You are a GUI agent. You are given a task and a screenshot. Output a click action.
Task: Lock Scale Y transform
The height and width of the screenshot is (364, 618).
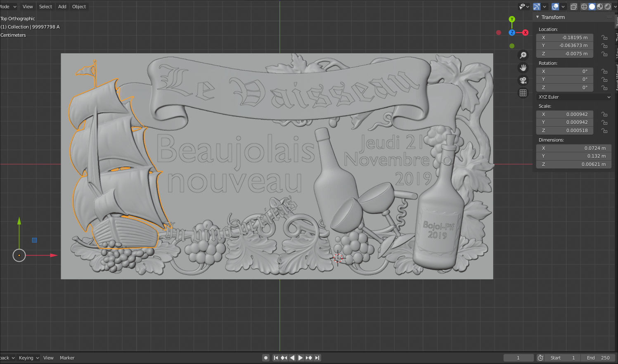tap(604, 123)
